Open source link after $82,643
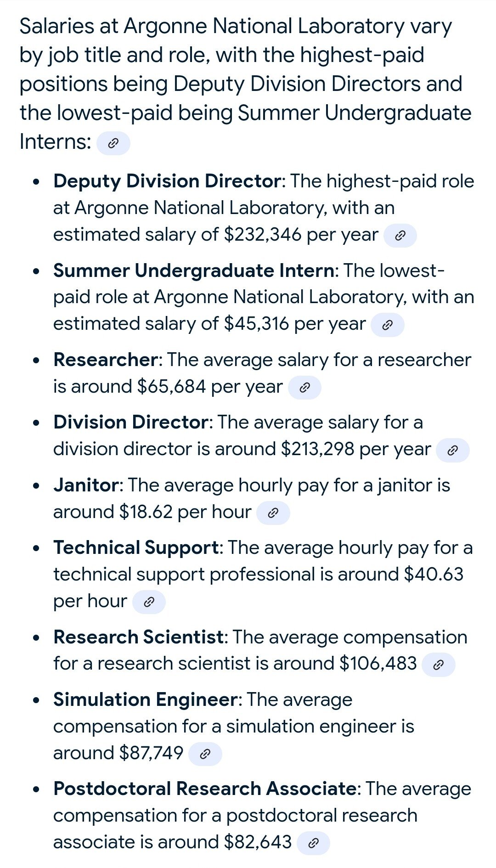496x868 pixels. 313,843
